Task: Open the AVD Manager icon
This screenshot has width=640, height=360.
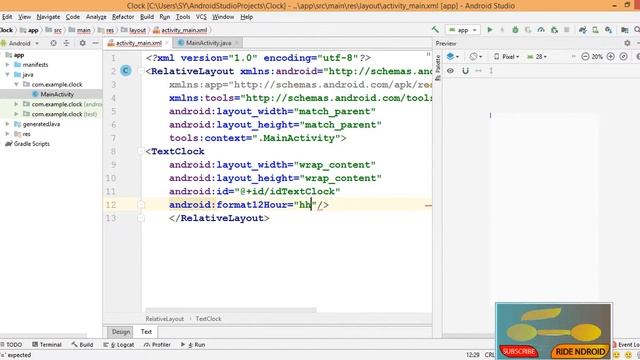Action: click(596, 30)
